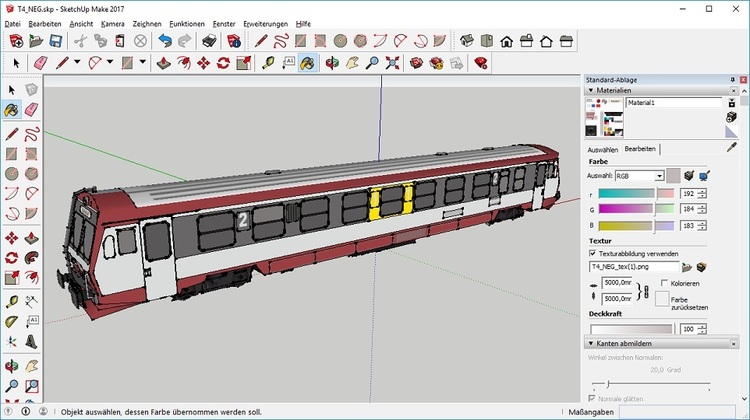This screenshot has height=420, width=750.
Task: Click the Redo arrow icon
Action: [x=185, y=41]
